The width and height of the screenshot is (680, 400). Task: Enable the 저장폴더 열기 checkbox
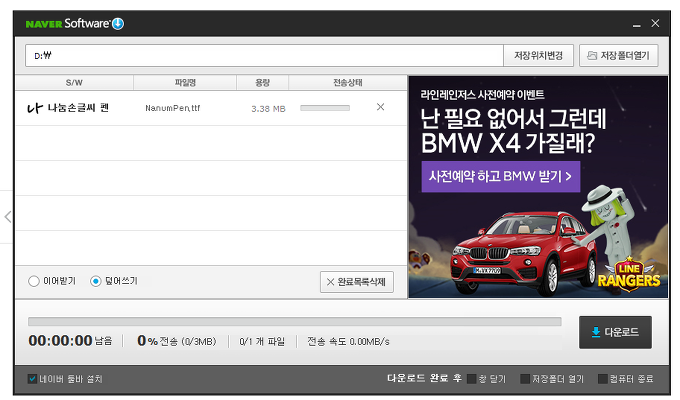click(x=525, y=379)
